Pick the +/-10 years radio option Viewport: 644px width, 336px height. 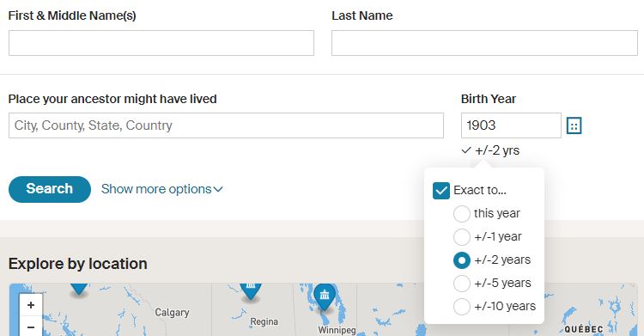pyautogui.click(x=462, y=307)
